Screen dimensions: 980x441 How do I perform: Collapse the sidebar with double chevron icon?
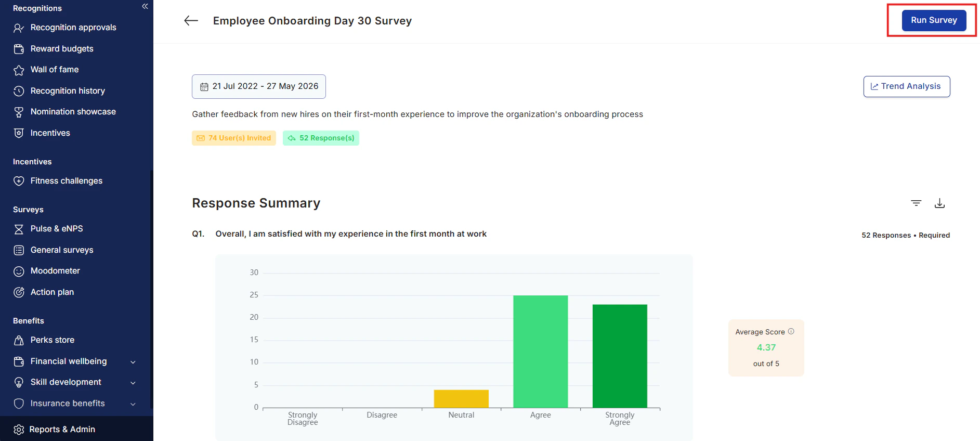(x=145, y=6)
